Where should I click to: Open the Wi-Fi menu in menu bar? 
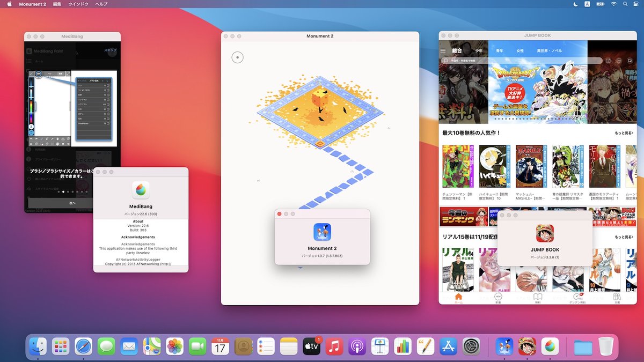click(x=613, y=4)
